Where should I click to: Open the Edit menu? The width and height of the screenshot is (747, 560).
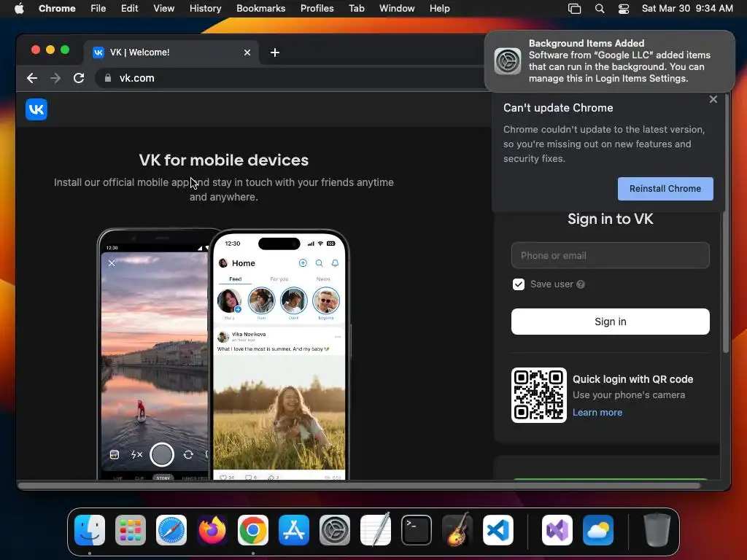129,9
